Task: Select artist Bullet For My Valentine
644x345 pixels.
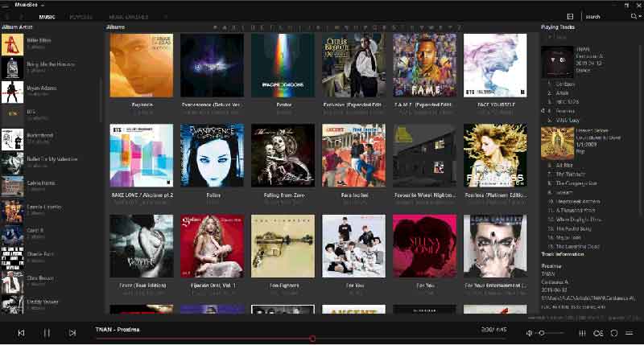Action: click(x=49, y=162)
